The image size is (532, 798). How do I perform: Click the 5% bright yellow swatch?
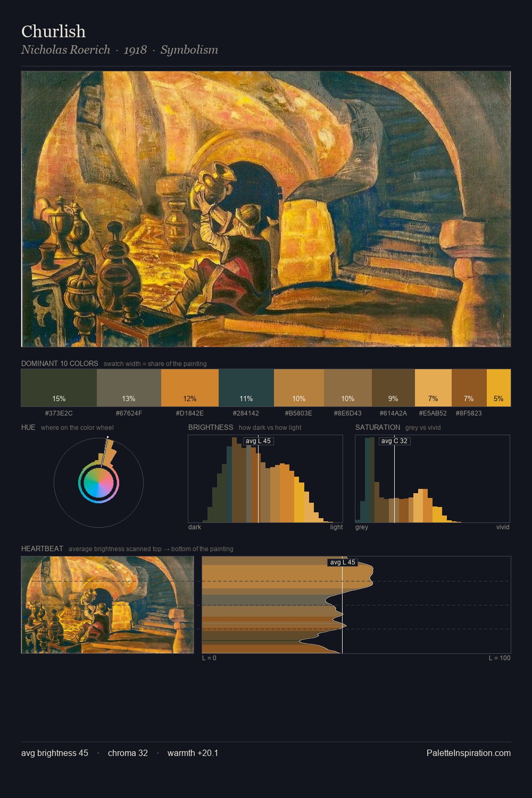498,388
